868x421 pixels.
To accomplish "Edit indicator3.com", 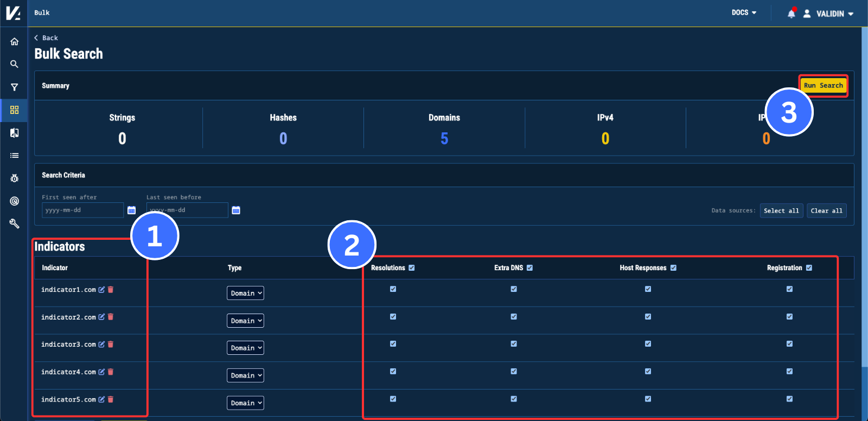I will (101, 345).
